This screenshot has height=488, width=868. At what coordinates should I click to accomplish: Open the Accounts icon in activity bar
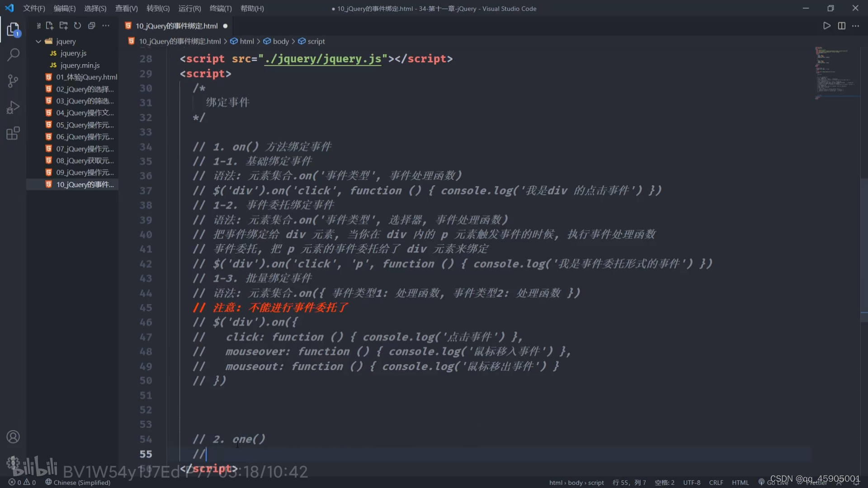click(13, 437)
